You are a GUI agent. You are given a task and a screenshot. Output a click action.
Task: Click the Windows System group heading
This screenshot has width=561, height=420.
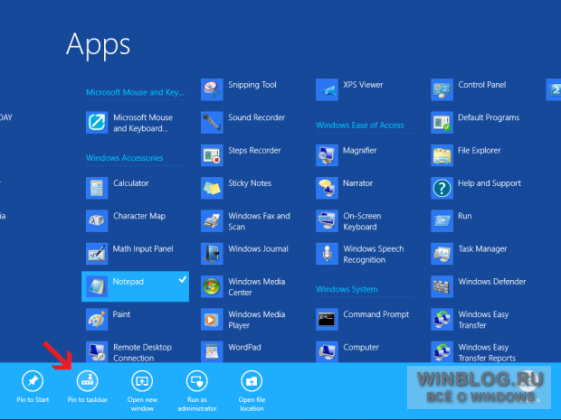(x=347, y=289)
